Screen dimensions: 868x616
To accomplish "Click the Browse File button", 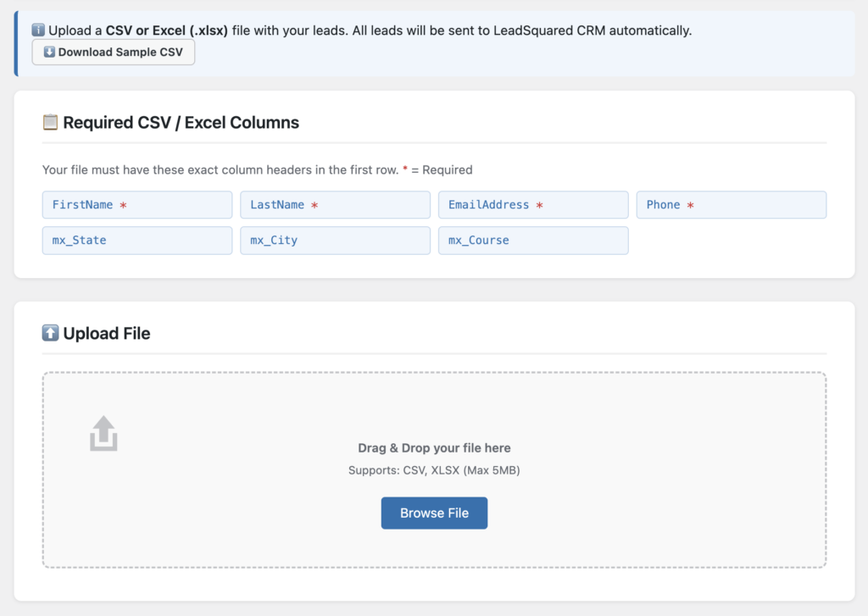I will (434, 513).
